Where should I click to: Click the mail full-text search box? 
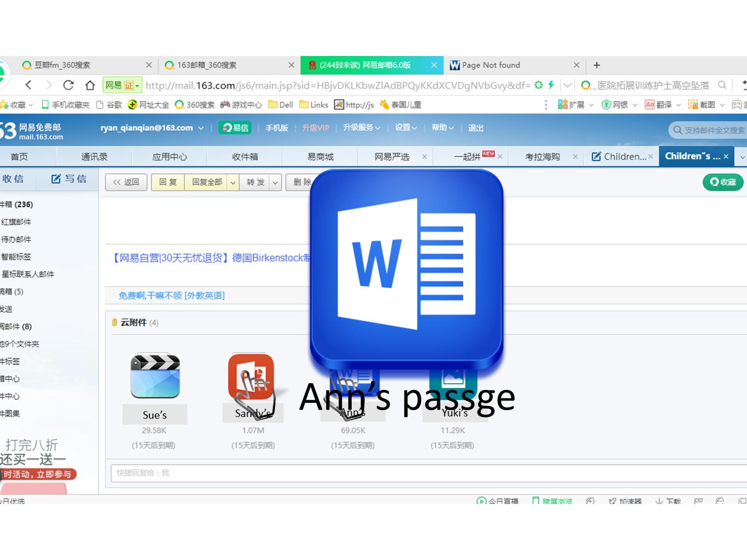point(708,130)
